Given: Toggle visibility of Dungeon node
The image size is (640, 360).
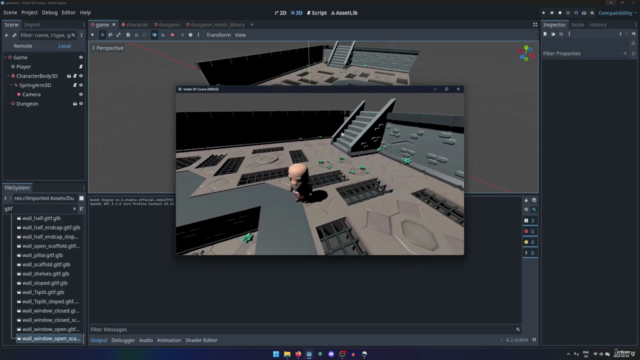Looking at the screenshot, I should [x=81, y=104].
